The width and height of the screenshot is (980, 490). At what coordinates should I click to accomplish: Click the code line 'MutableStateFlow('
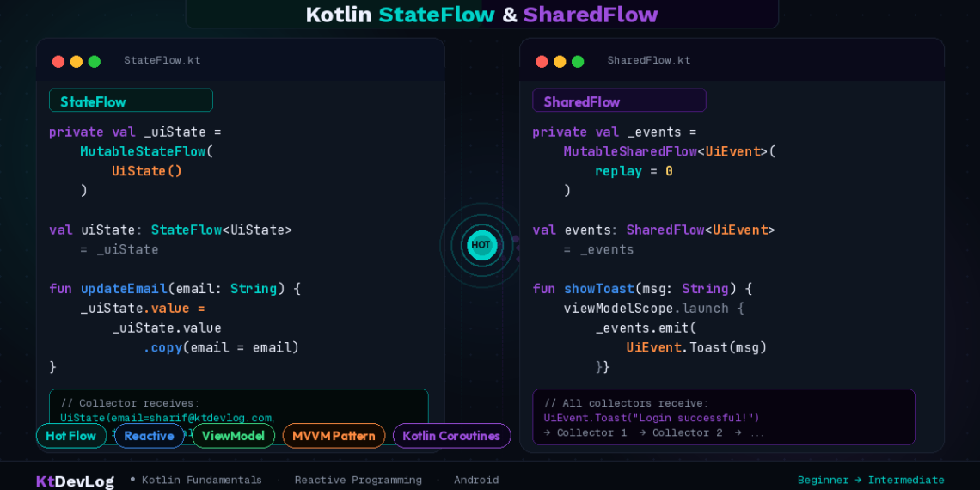pyautogui.click(x=147, y=152)
